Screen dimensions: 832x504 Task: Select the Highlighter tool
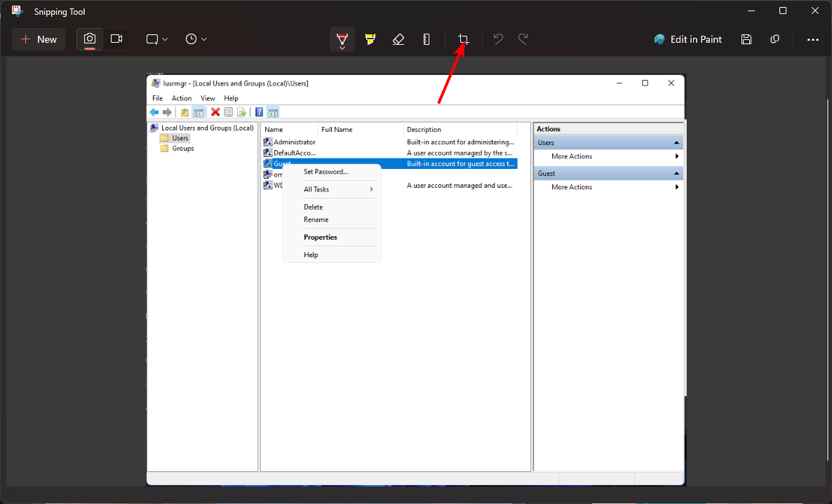370,39
